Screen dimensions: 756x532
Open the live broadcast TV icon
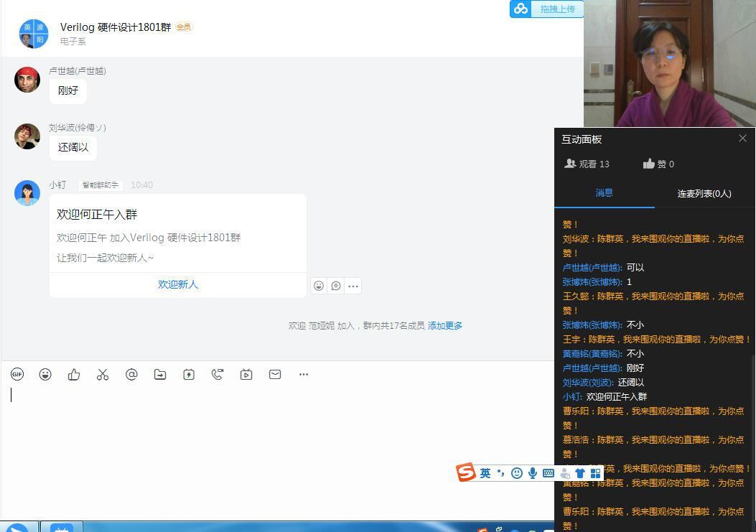click(246, 374)
